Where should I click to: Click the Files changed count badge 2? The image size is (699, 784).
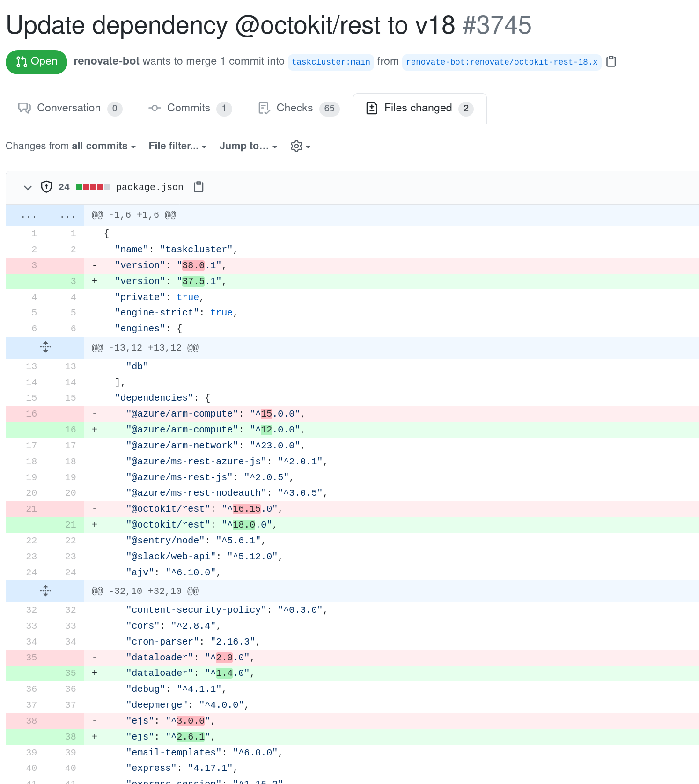pos(466,109)
